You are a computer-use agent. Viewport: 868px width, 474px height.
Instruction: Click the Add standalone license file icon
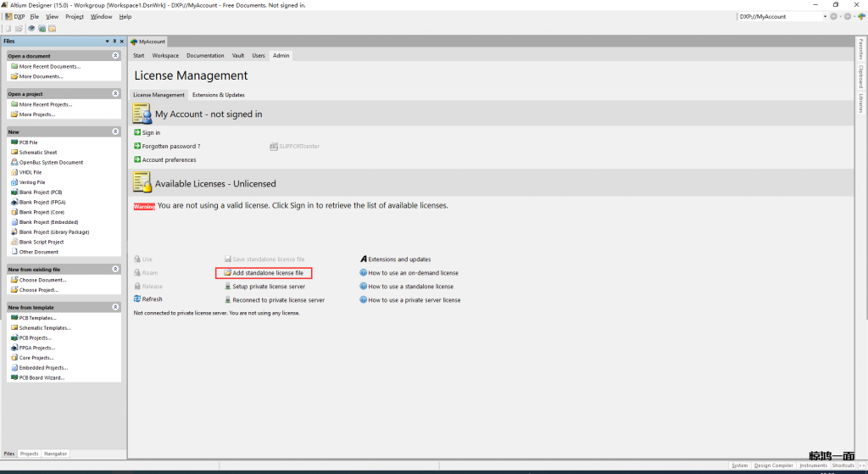click(x=227, y=273)
